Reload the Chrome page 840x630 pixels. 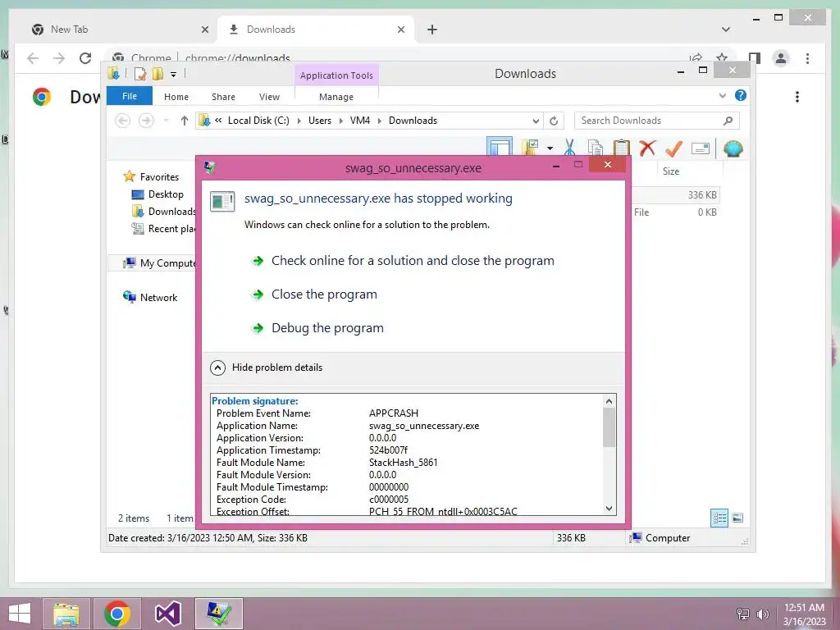click(85, 58)
